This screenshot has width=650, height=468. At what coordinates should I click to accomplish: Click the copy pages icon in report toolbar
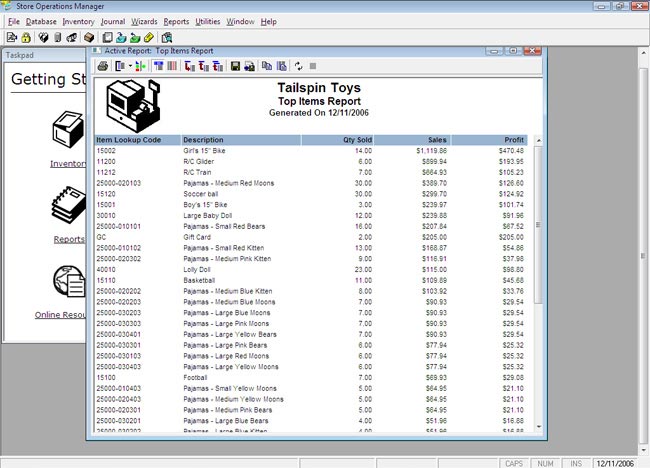tap(267, 66)
